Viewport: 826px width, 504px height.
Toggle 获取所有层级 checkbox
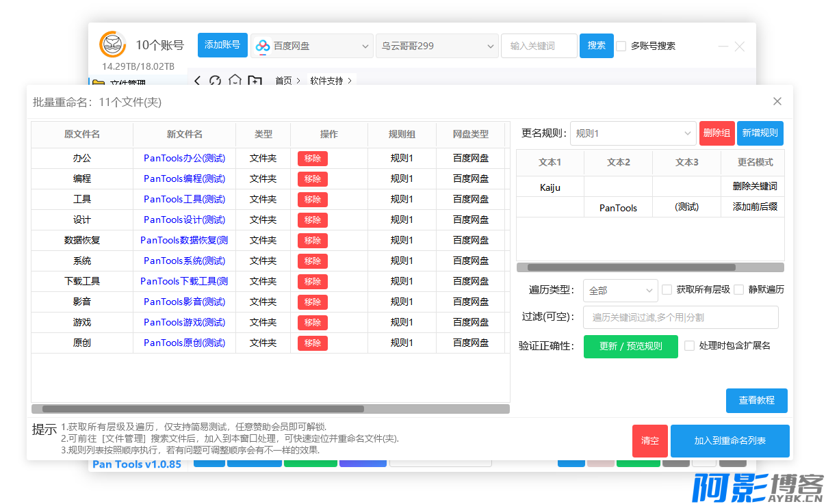tap(667, 289)
